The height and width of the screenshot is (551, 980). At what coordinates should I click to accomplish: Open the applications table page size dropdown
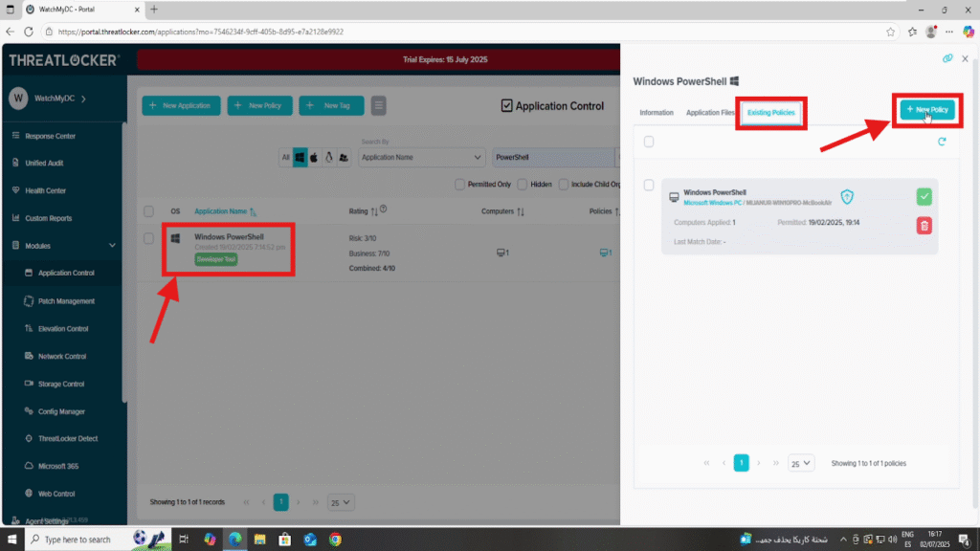coord(341,502)
